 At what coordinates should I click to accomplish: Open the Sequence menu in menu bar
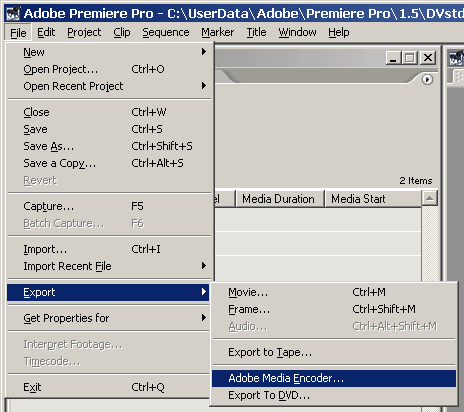(166, 32)
